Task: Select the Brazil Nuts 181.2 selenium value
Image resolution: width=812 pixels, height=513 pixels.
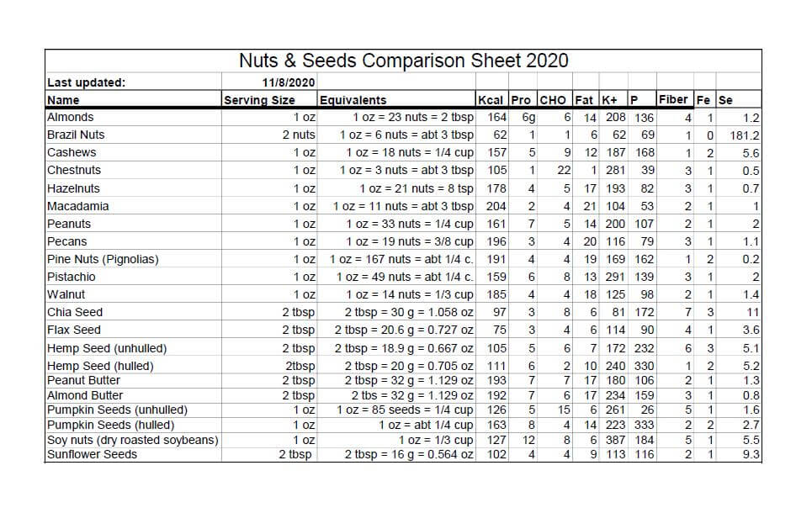Action: click(746, 135)
